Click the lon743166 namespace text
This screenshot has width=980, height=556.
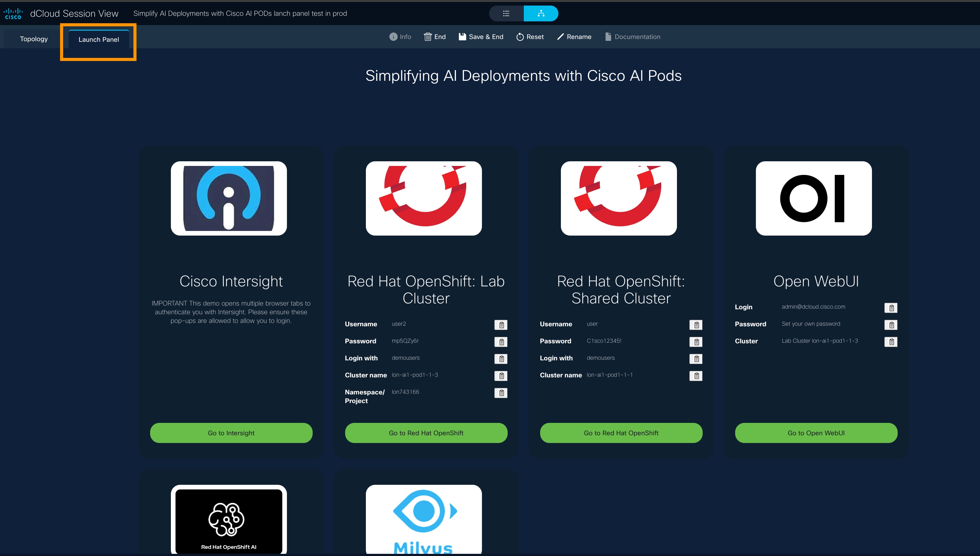pos(405,392)
